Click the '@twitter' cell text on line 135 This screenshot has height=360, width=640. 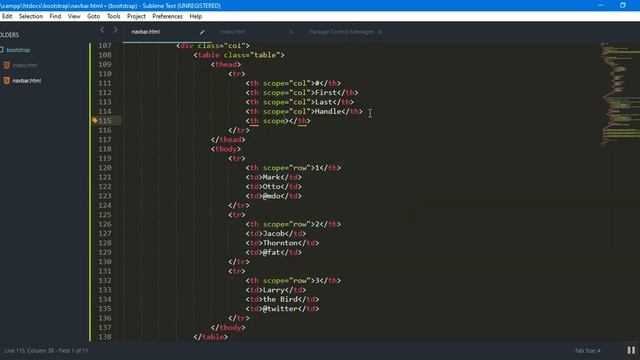pyautogui.click(x=280, y=309)
